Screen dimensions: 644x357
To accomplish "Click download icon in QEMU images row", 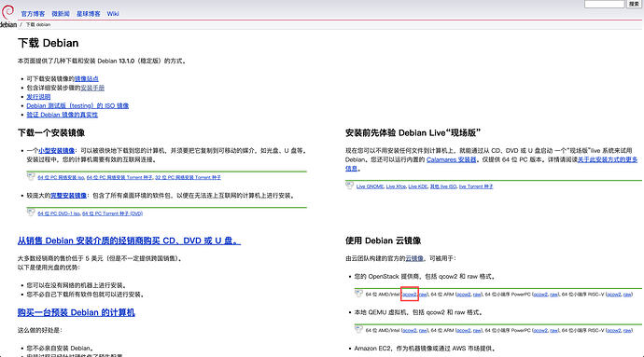I will point(358,329).
